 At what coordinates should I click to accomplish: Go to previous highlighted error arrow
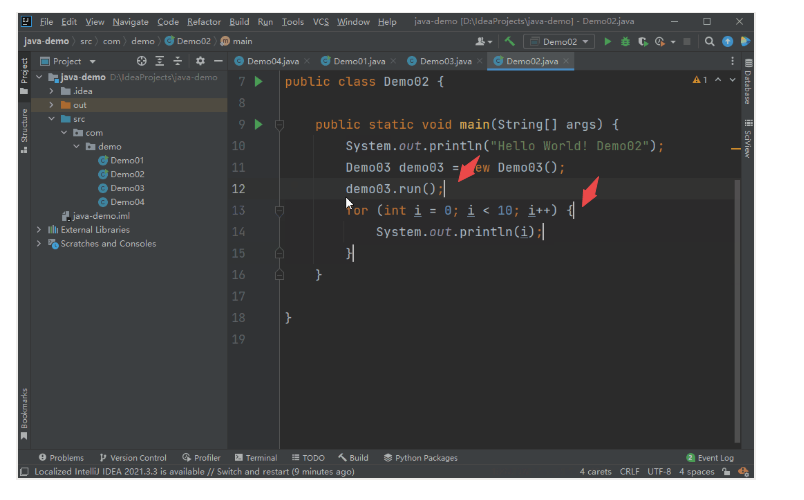[x=718, y=80]
